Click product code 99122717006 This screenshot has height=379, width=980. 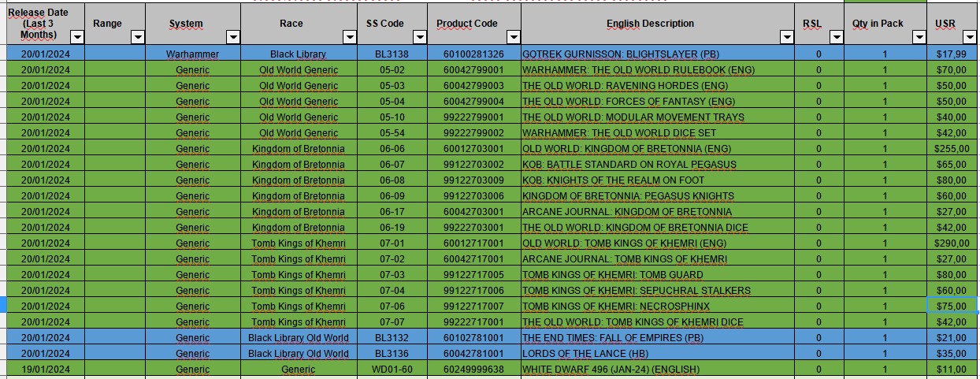(473, 290)
